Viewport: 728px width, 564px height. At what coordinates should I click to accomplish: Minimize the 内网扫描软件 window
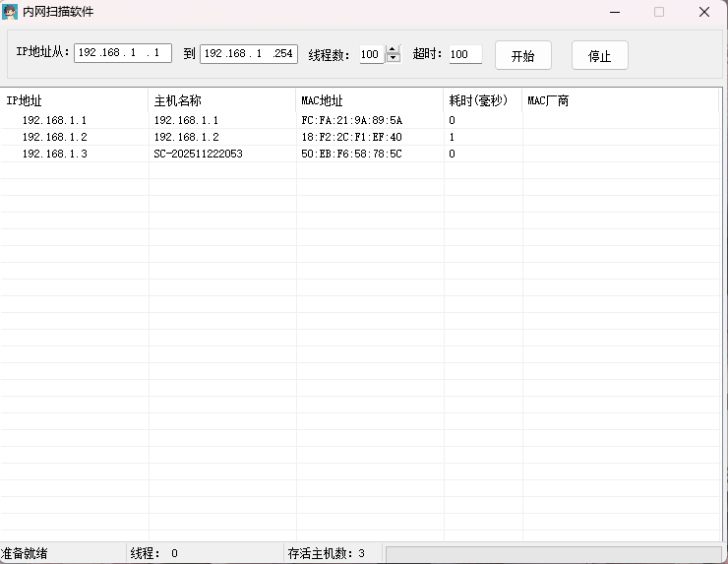point(614,12)
